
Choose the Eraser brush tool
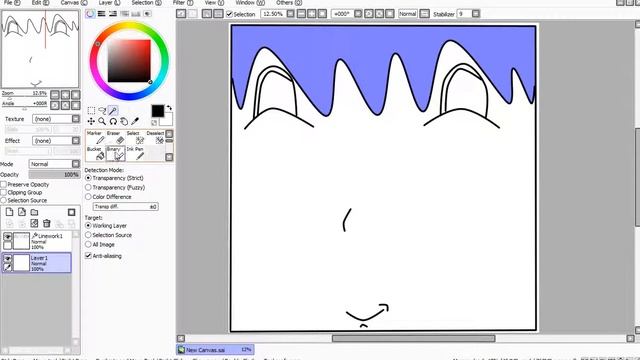coord(115,138)
